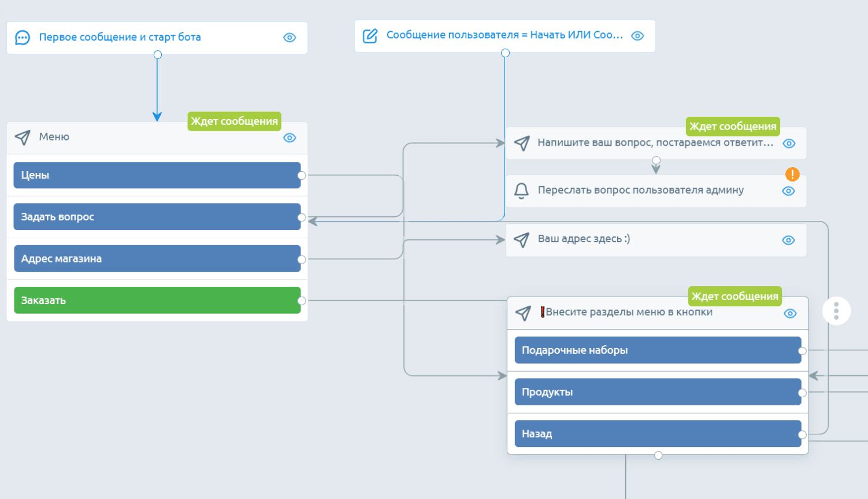Click the chat bubble icon on the first-message block

[x=23, y=38]
